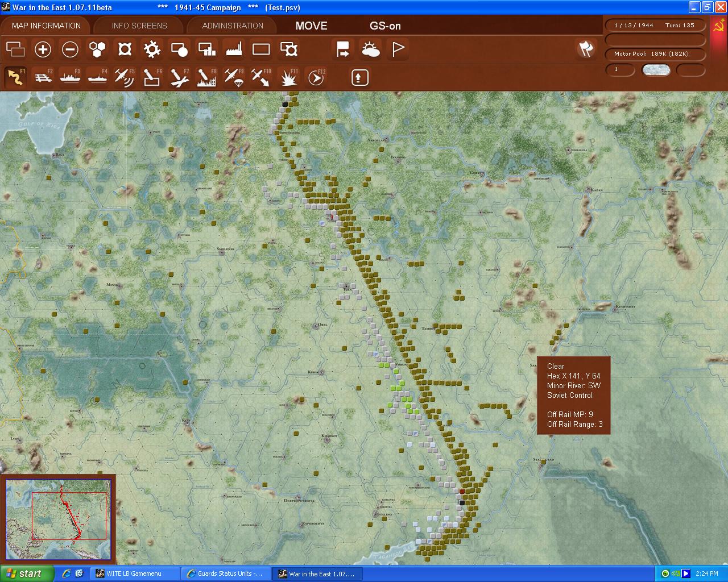Viewport: 728px width, 582px height.
Task: Select the F8 bomb city icon
Action: click(x=206, y=77)
